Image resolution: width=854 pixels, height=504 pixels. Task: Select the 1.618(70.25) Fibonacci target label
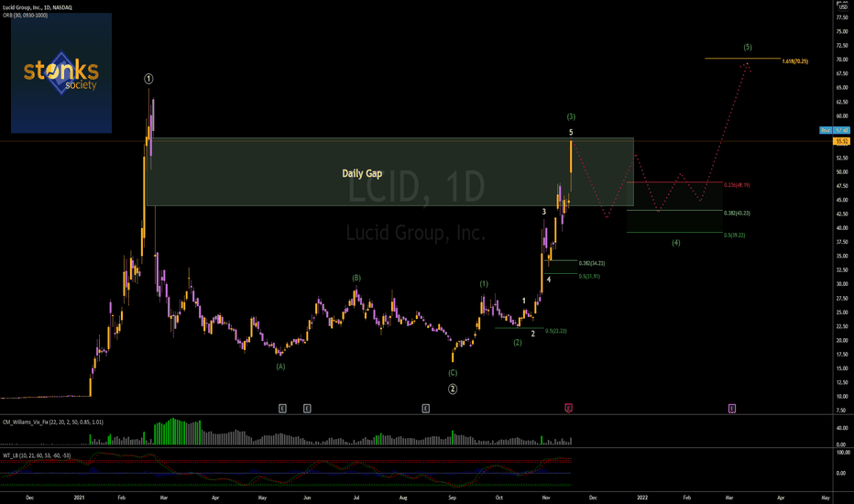tap(795, 61)
